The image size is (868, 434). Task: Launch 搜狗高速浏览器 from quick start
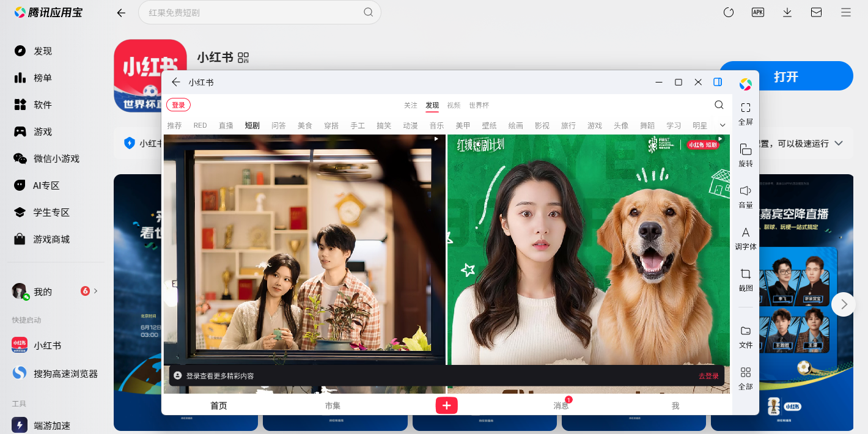(x=55, y=373)
